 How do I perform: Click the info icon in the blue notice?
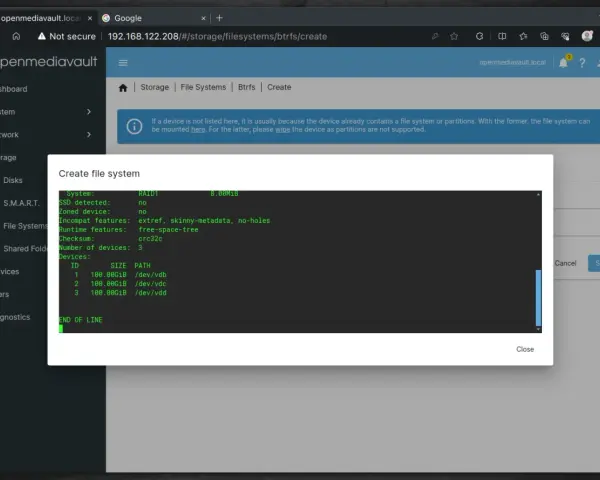point(134,126)
